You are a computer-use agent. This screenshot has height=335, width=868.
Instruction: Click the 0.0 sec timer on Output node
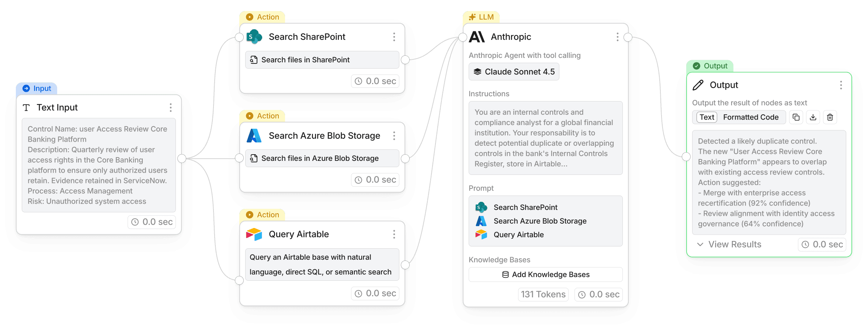(822, 245)
